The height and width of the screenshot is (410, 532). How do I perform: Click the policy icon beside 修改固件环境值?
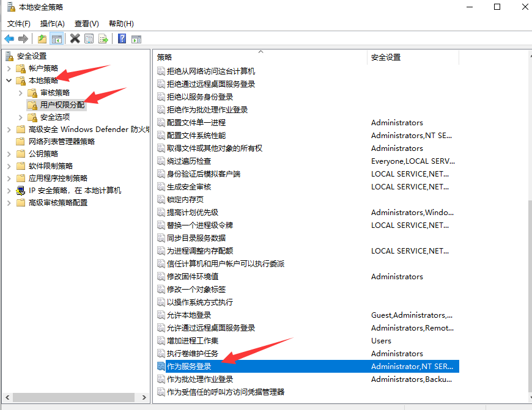[x=161, y=276]
